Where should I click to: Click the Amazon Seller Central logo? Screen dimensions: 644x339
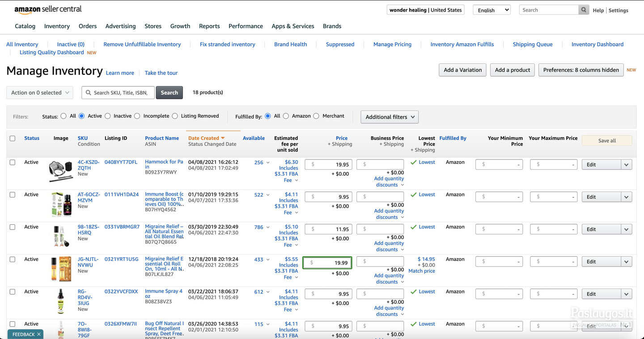48,9
